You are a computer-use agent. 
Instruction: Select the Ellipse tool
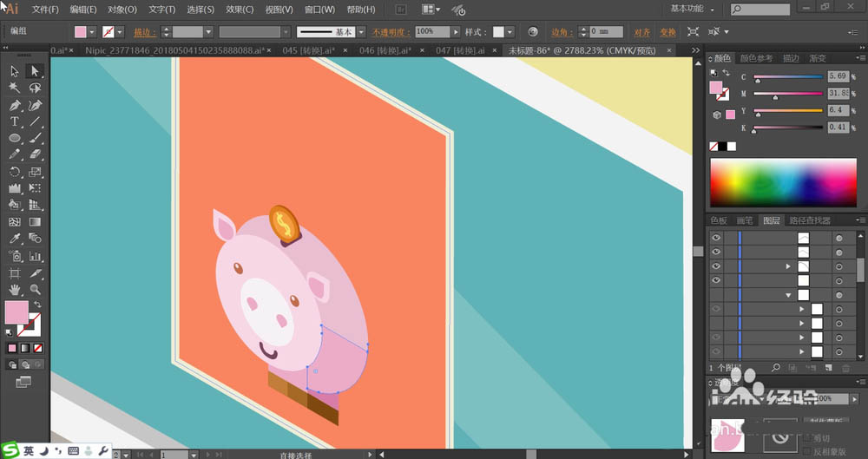tap(15, 138)
